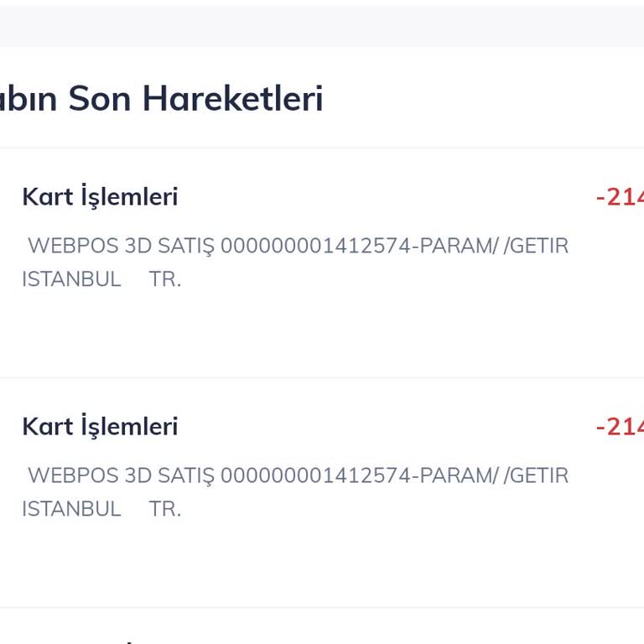Screen dimensions: 644x644
Task: Select WEBPOS 3D SATIŞ text in first transaction
Action: 122,247
